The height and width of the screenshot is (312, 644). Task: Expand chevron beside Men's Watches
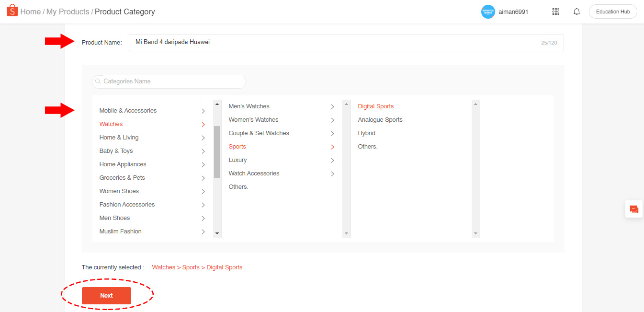332,107
